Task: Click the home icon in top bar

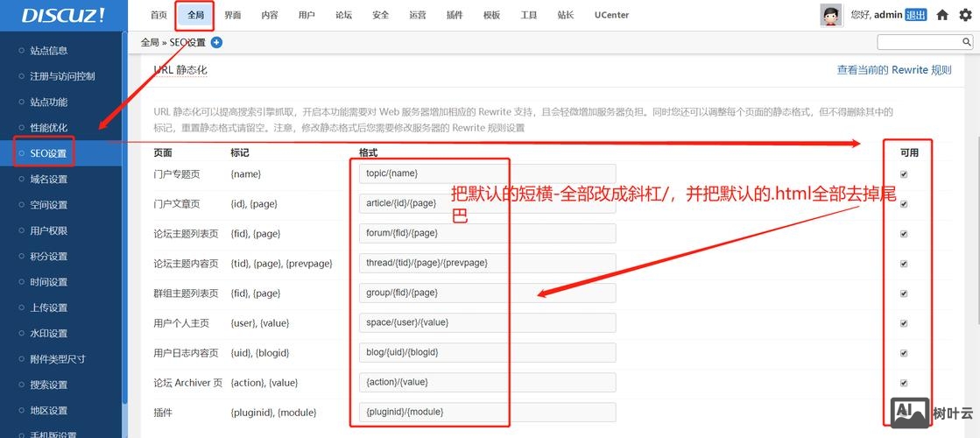Action: click(x=942, y=15)
